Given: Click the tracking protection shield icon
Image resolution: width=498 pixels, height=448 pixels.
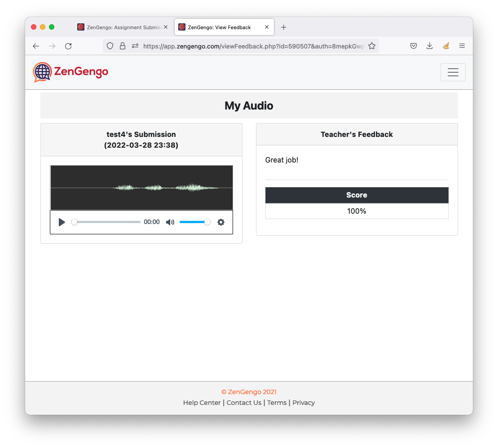Looking at the screenshot, I should tap(110, 46).
